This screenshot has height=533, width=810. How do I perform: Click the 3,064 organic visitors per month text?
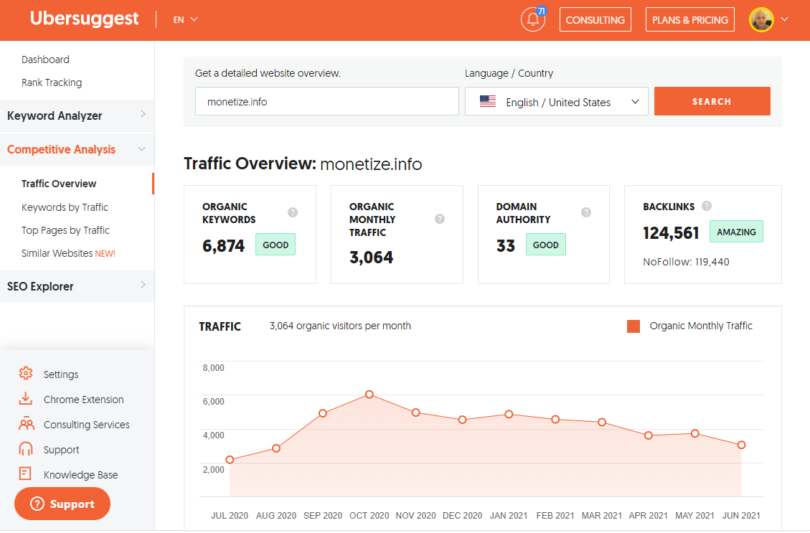[x=340, y=326]
